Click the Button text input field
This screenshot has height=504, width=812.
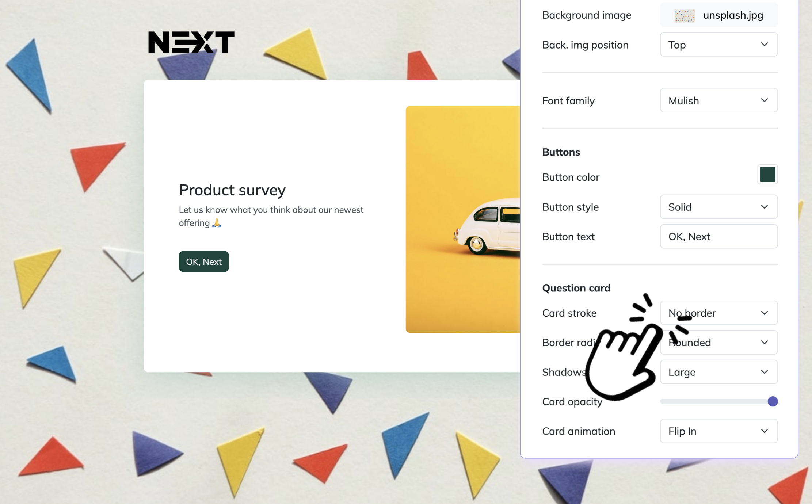pos(718,237)
